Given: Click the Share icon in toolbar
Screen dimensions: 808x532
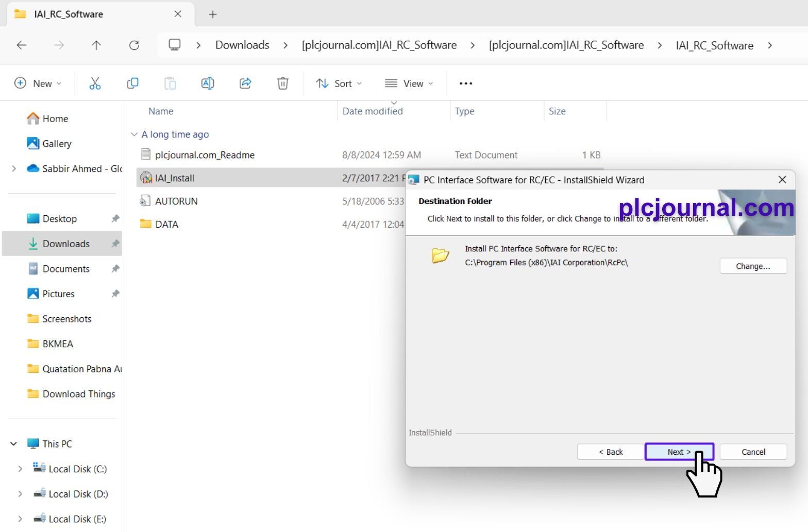Looking at the screenshot, I should pos(245,83).
